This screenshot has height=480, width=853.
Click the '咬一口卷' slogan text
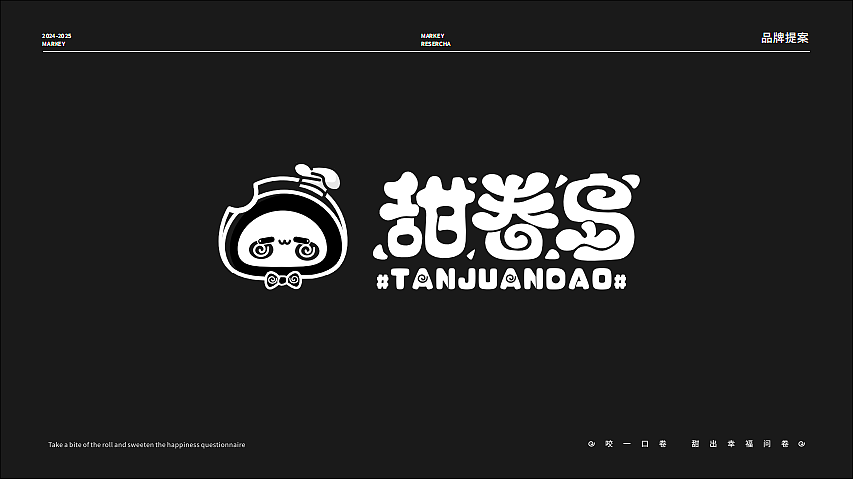(x=635, y=444)
